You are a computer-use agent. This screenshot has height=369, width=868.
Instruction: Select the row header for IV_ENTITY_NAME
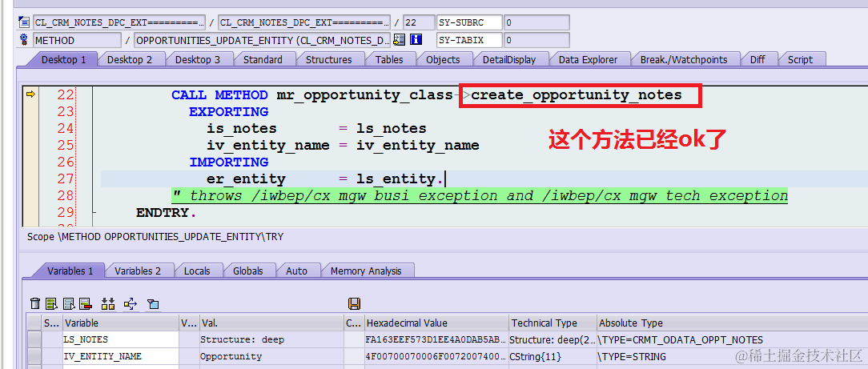(34, 356)
